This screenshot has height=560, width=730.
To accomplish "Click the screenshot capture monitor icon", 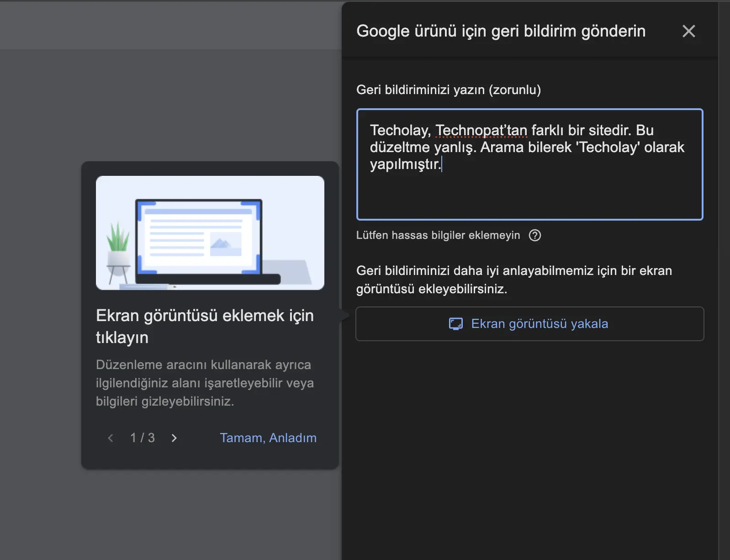I will pos(455,324).
